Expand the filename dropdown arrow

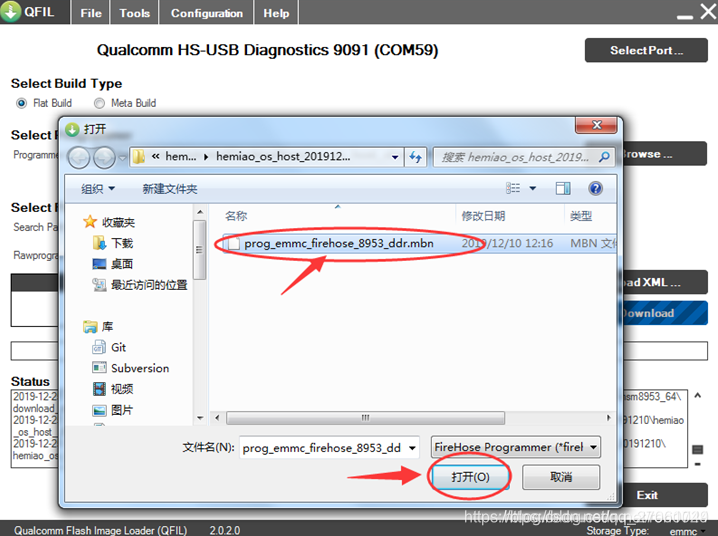tap(412, 448)
